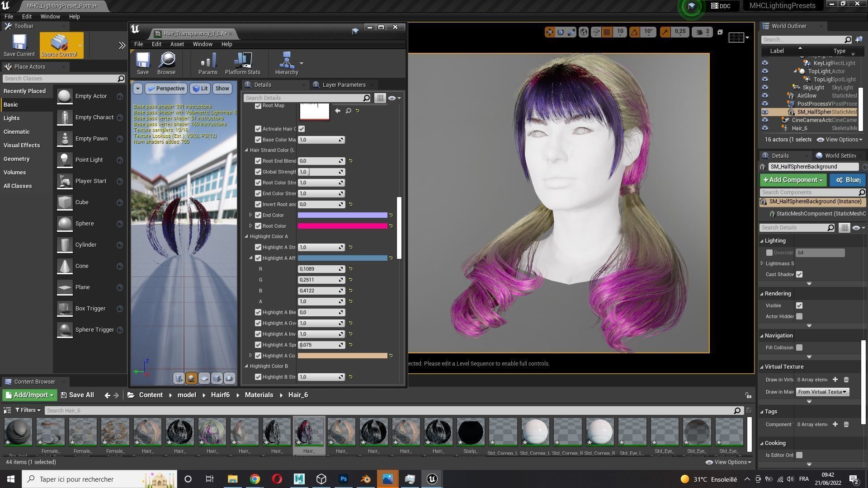Browse to the Root Map texture asset

pos(349,111)
